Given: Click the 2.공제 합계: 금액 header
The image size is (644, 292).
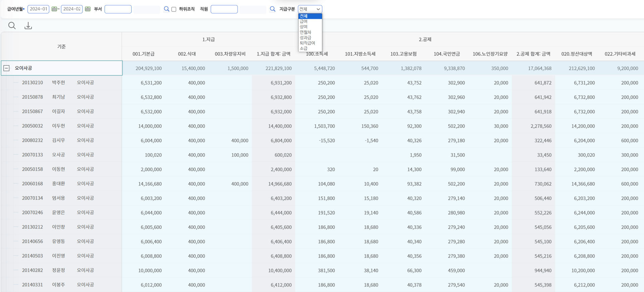Looking at the screenshot, I should click(x=533, y=54).
